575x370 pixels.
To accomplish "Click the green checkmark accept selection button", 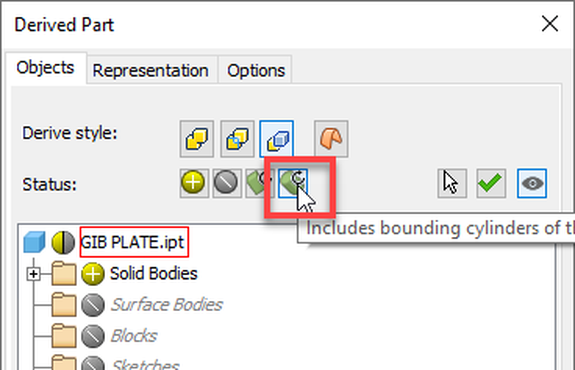I will [x=491, y=183].
